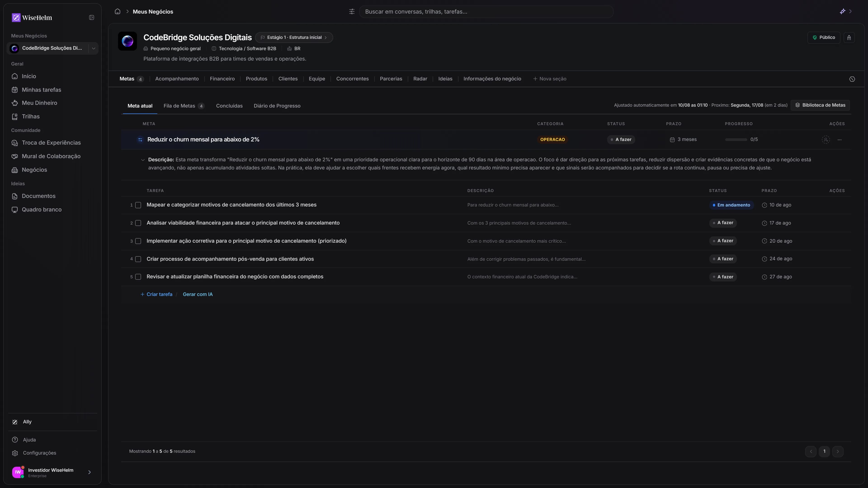868x488 pixels.
Task: Check the task Analisar viabilidade financeira
Action: tap(138, 223)
